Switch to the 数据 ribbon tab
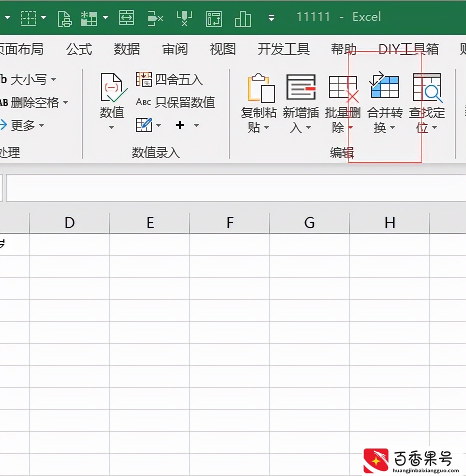This screenshot has height=476, width=466. pyautogui.click(x=127, y=49)
